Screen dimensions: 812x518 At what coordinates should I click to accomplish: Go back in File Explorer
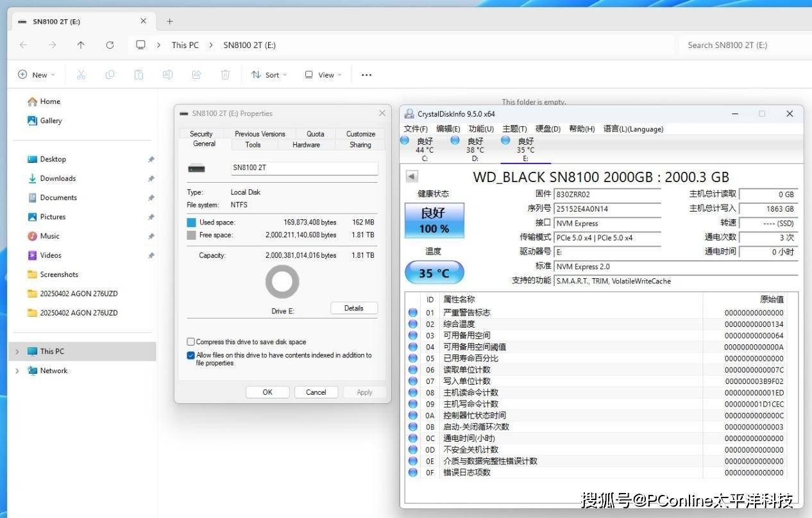click(23, 45)
